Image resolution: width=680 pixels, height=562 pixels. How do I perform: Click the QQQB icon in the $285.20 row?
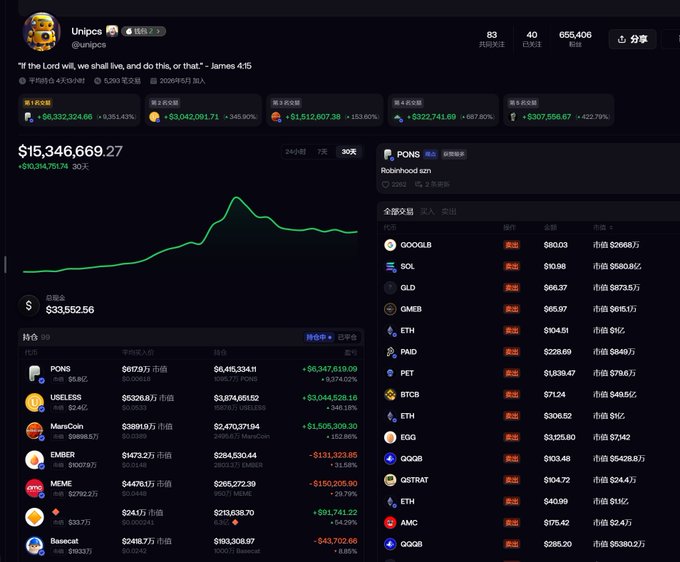(x=390, y=544)
